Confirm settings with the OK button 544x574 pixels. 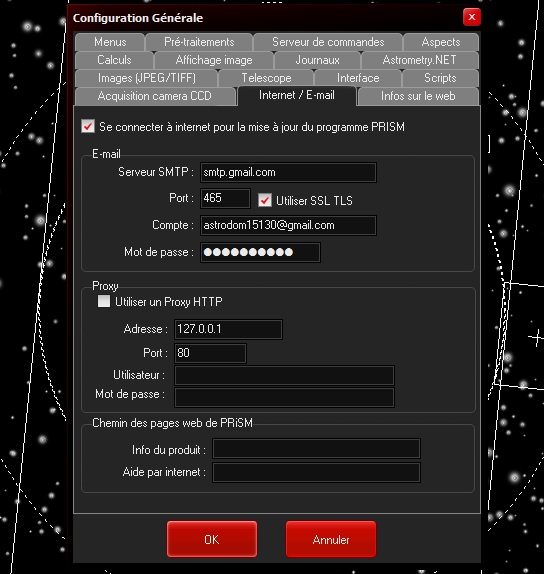coord(212,539)
